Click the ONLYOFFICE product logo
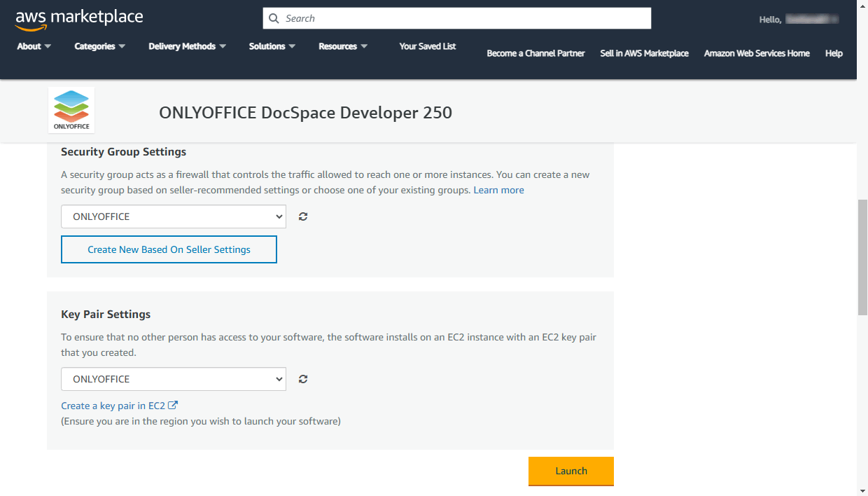 tap(71, 109)
